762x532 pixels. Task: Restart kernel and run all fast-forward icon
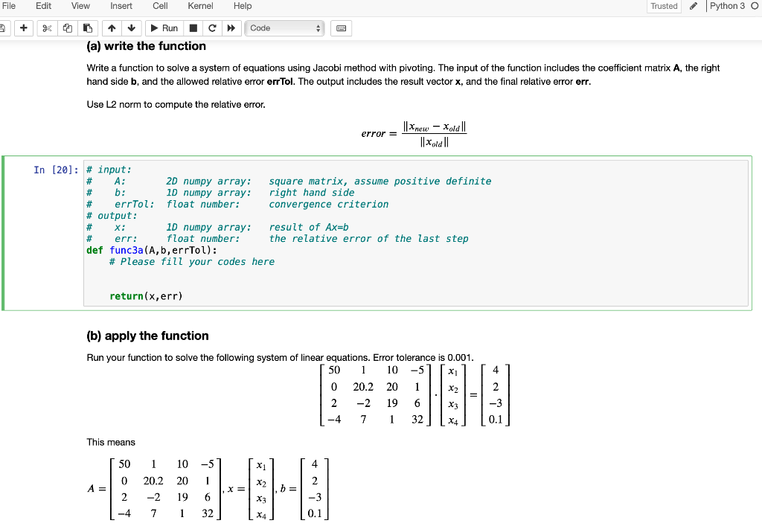[x=231, y=28]
